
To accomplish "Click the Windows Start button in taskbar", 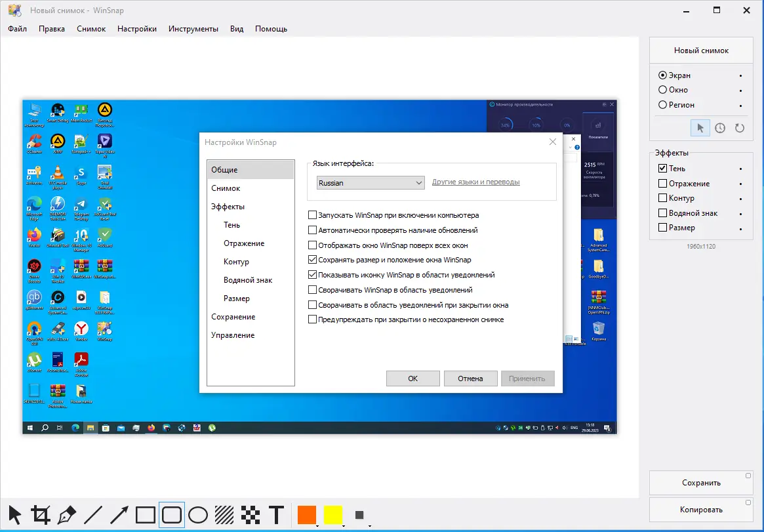I will click(30, 428).
